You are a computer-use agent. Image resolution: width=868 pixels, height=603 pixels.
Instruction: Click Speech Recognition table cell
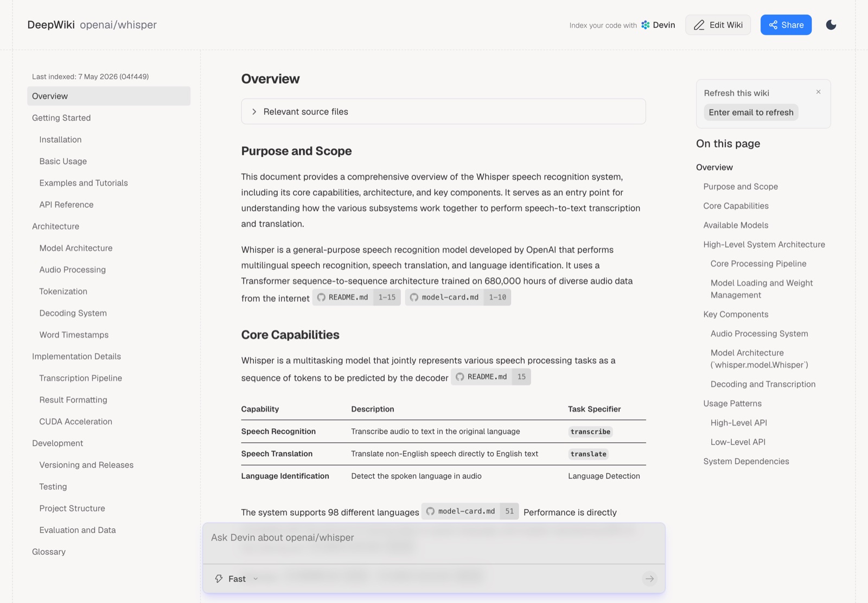tap(278, 431)
